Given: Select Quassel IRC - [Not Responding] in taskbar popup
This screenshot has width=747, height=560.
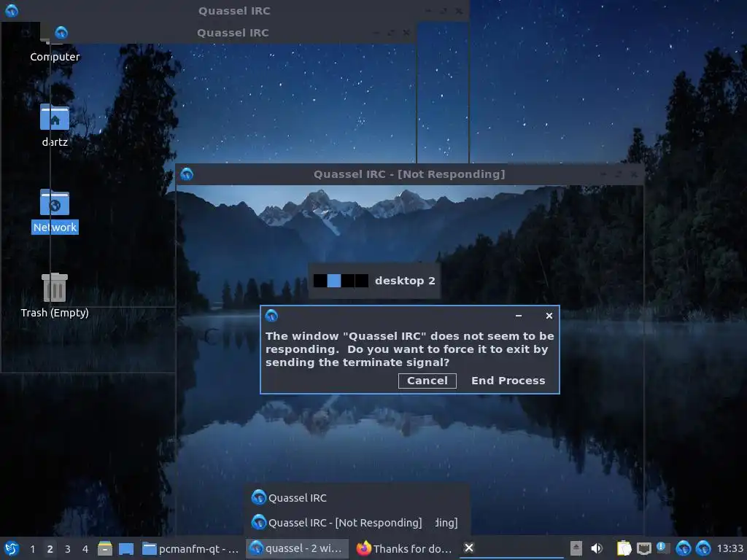Looking at the screenshot, I should (x=357, y=522).
